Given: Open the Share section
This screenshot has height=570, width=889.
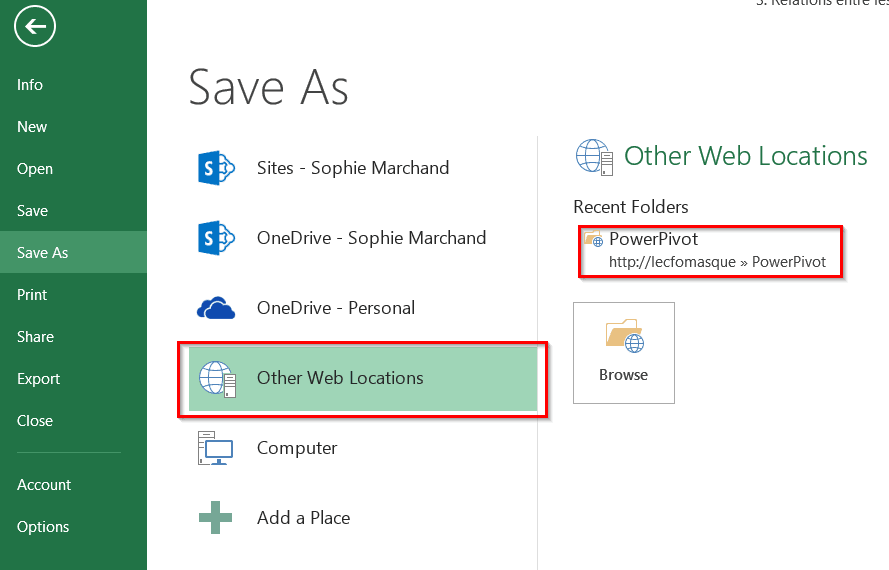Looking at the screenshot, I should [x=35, y=337].
